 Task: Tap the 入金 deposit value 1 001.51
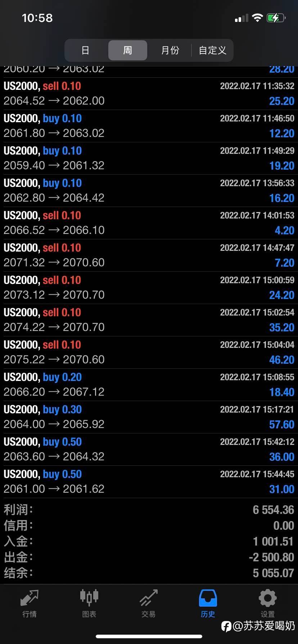pyautogui.click(x=274, y=541)
